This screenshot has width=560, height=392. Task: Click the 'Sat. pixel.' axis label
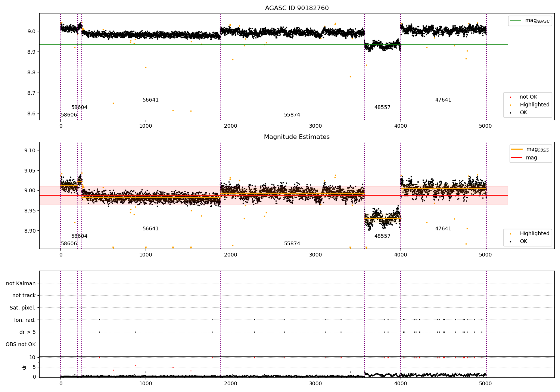point(23,308)
